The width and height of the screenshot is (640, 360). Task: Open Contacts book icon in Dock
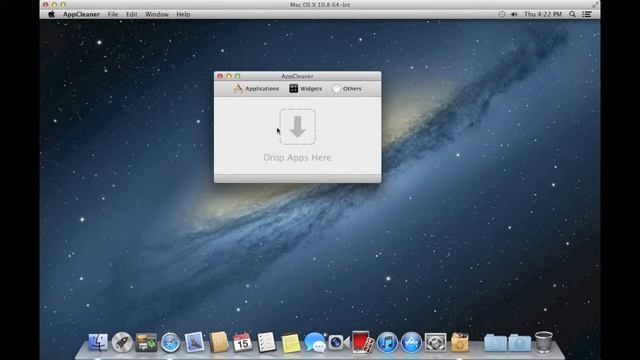219,342
